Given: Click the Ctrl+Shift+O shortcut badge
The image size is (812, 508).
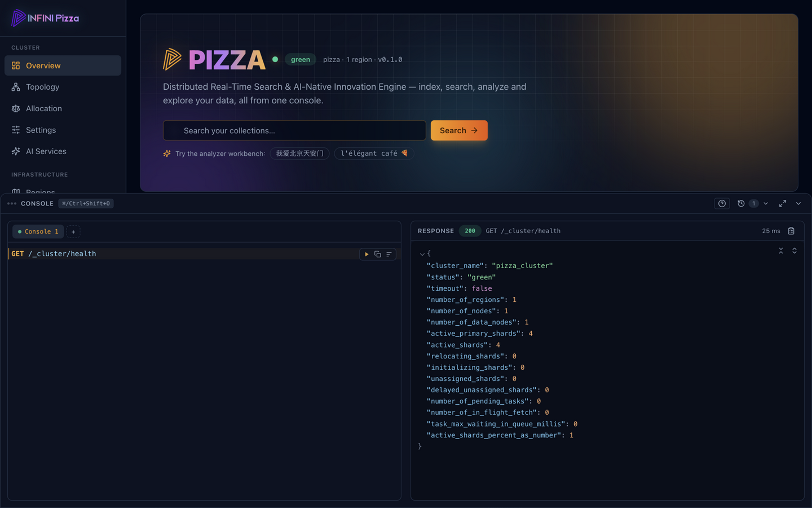Looking at the screenshot, I should tap(86, 203).
